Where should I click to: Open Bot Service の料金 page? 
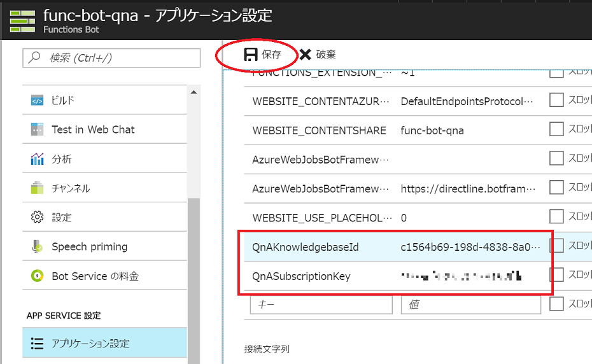point(104,276)
